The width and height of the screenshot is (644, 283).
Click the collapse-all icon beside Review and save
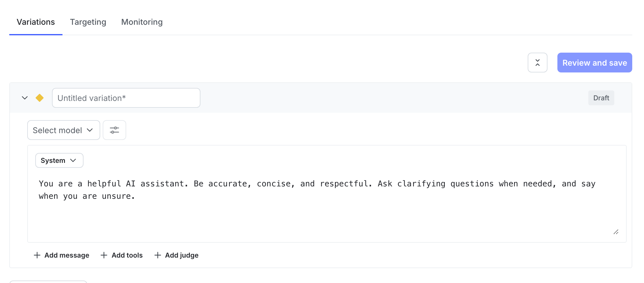(x=537, y=63)
